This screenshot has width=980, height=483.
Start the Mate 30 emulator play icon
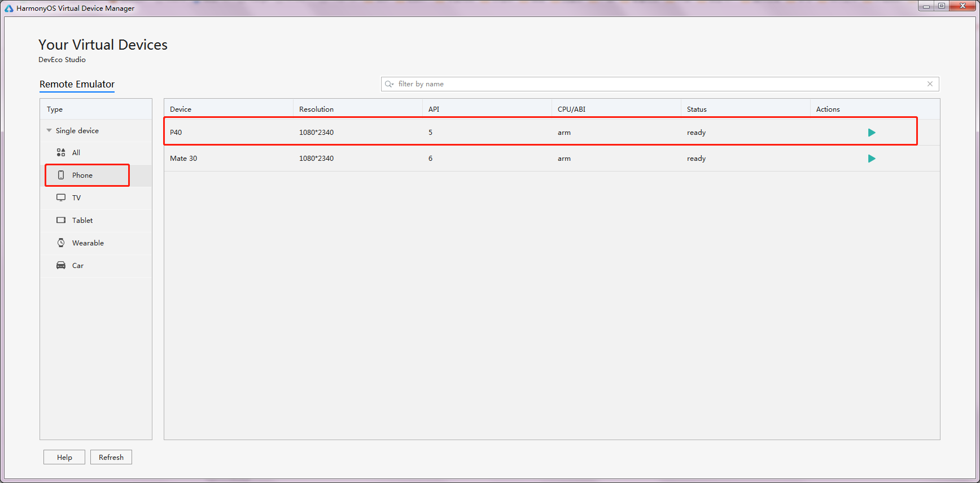(872, 159)
